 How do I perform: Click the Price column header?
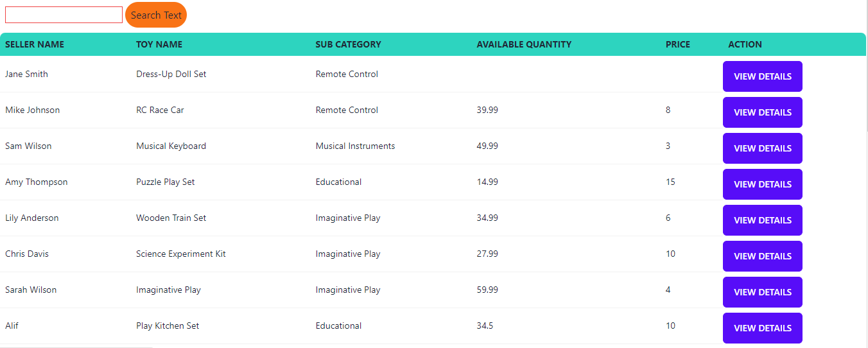(x=678, y=44)
